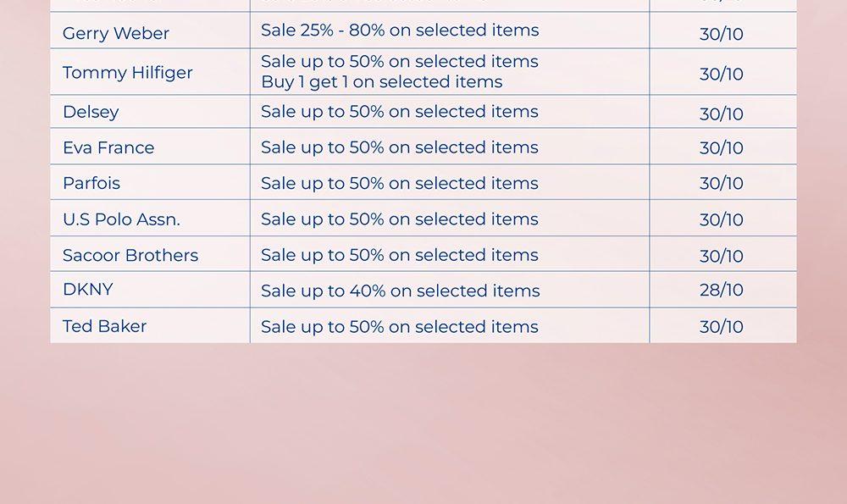Select the U.S Polo Assn. brand

pyautogui.click(x=121, y=219)
